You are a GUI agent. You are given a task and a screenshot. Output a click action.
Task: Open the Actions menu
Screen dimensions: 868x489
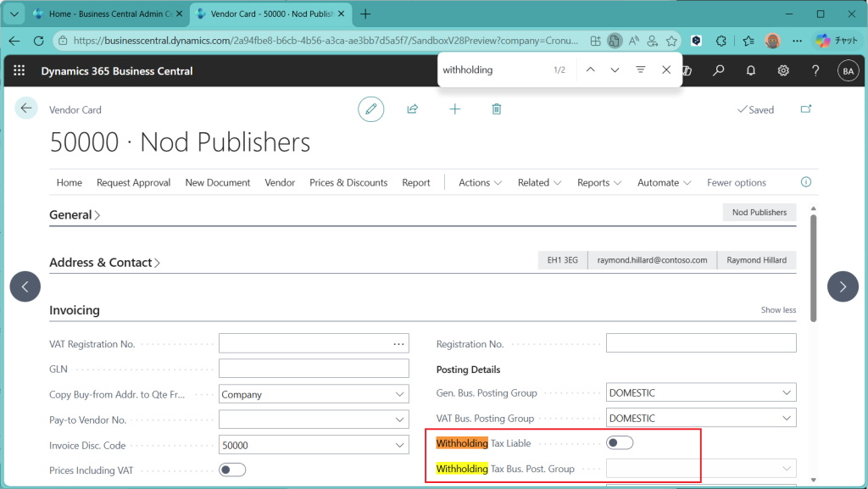tap(480, 183)
